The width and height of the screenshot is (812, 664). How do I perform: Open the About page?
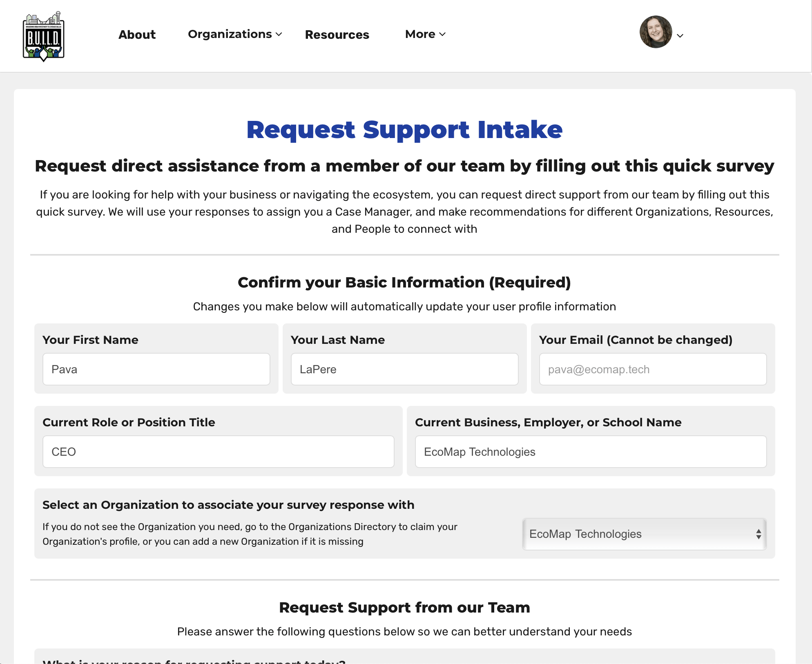137,35
